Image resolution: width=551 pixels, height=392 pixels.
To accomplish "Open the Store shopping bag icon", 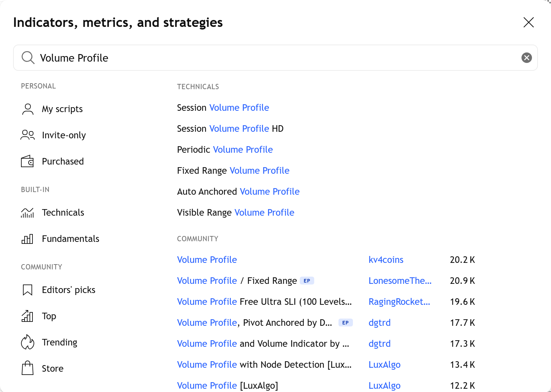I will coord(28,368).
